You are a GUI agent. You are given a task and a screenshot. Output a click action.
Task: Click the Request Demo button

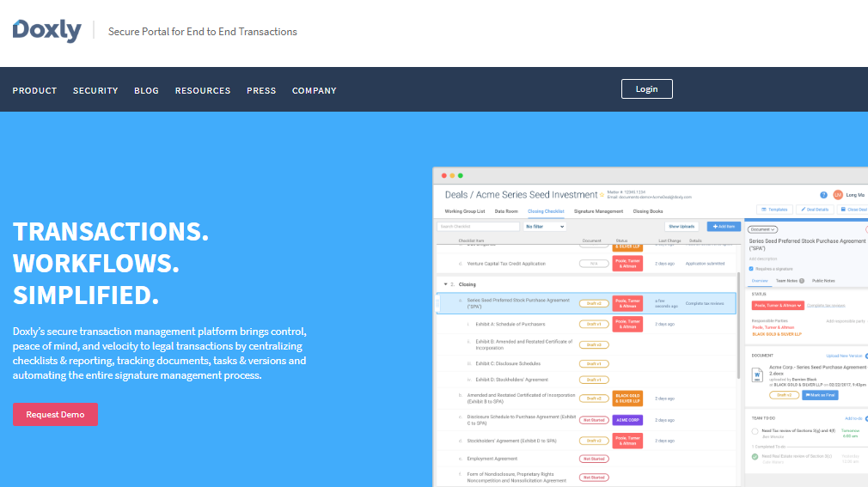55,415
